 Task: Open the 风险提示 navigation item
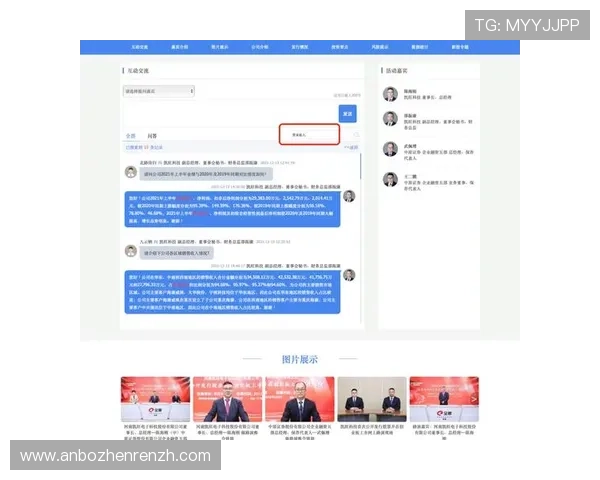click(380, 47)
